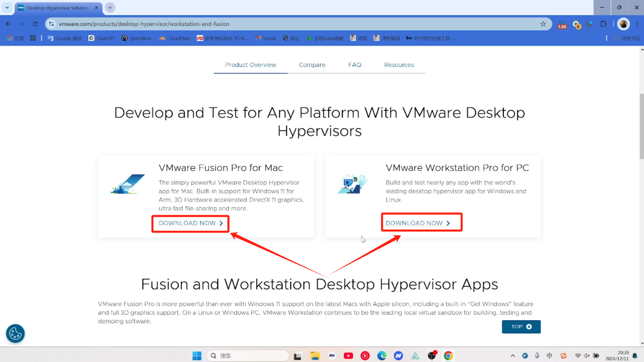Switch to the Compare tab

pyautogui.click(x=312, y=65)
